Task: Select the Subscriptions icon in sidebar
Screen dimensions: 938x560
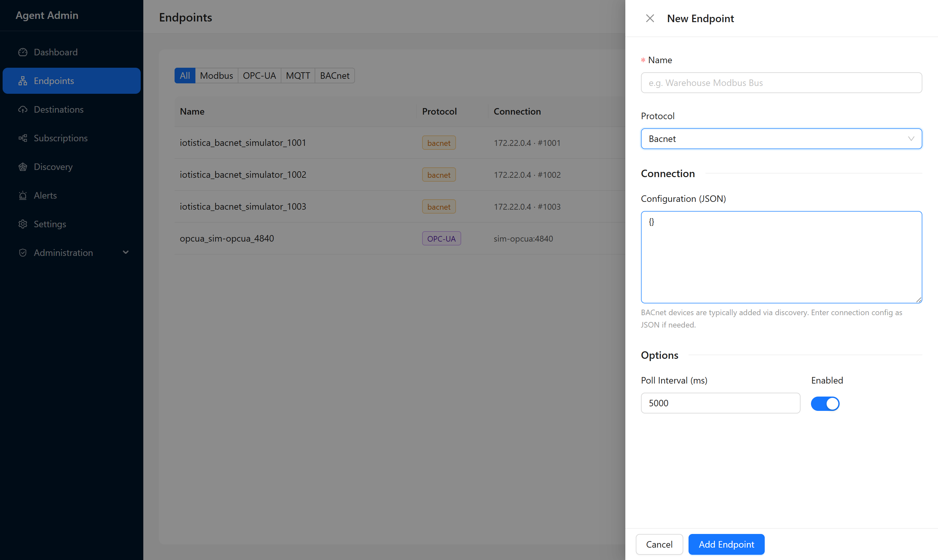Action: coord(23,138)
